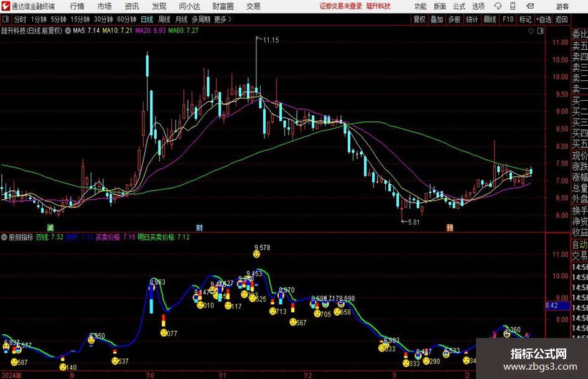Click the 画线 drawing tools button

coord(490,19)
